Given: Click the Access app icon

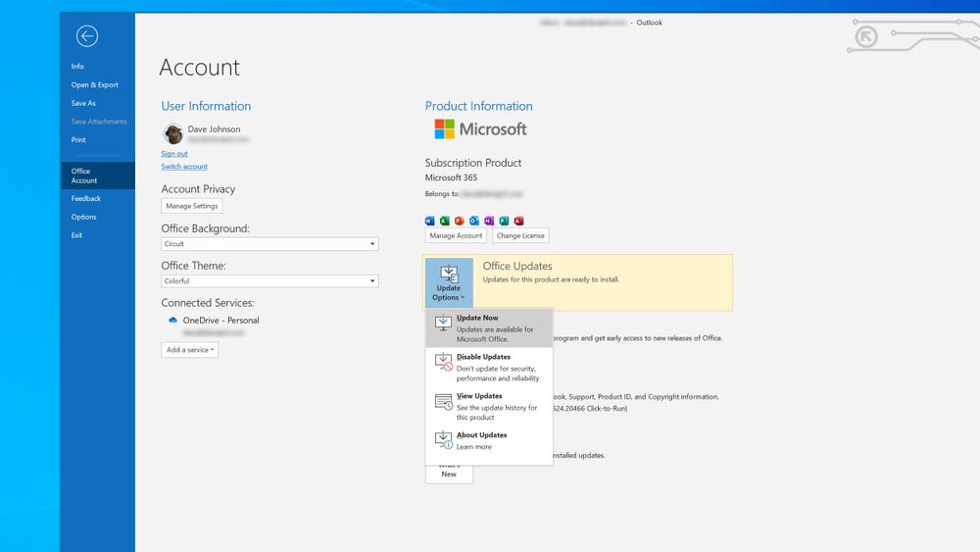Looking at the screenshot, I should click(x=518, y=221).
